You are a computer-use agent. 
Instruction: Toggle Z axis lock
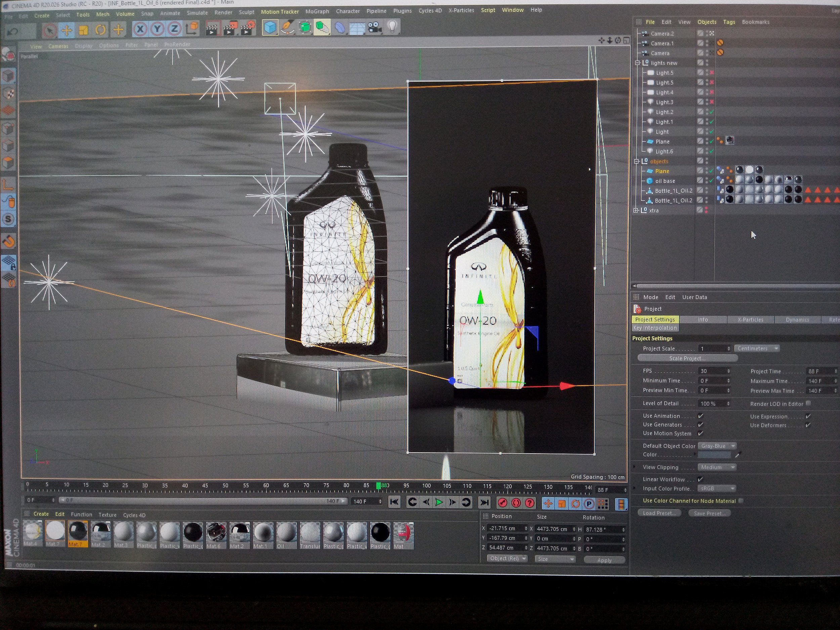174,29
